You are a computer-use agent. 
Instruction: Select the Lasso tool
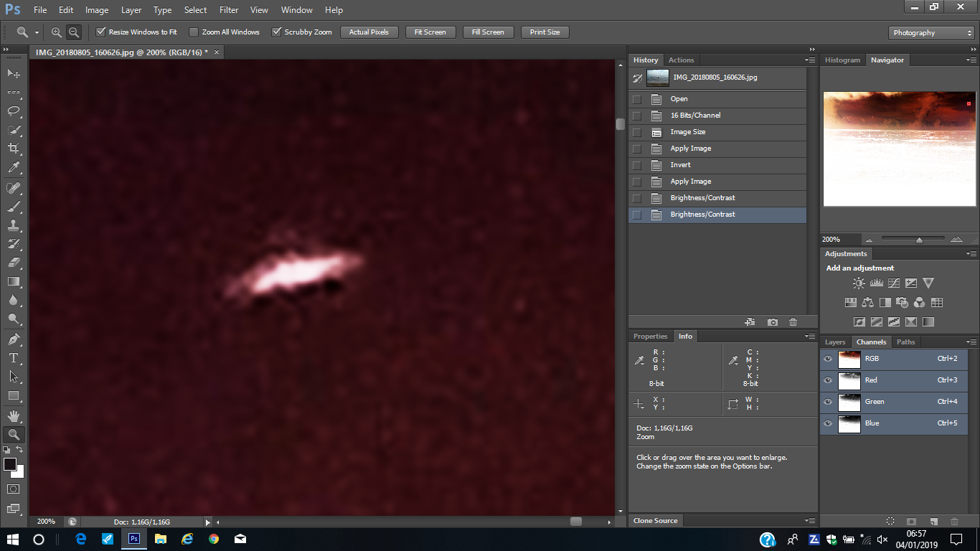(x=14, y=111)
